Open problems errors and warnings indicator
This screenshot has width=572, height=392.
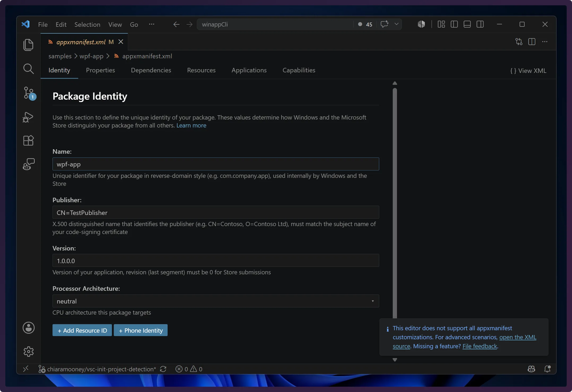[x=189, y=369]
